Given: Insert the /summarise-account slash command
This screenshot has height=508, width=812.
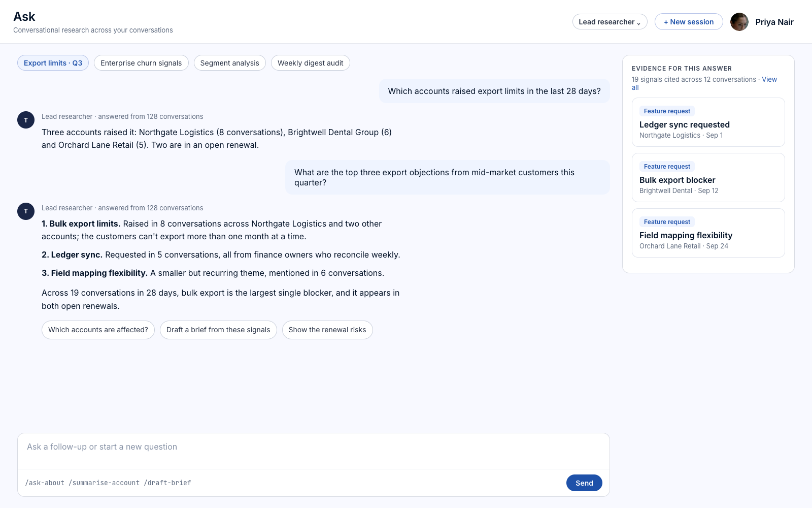Looking at the screenshot, I should click(104, 483).
